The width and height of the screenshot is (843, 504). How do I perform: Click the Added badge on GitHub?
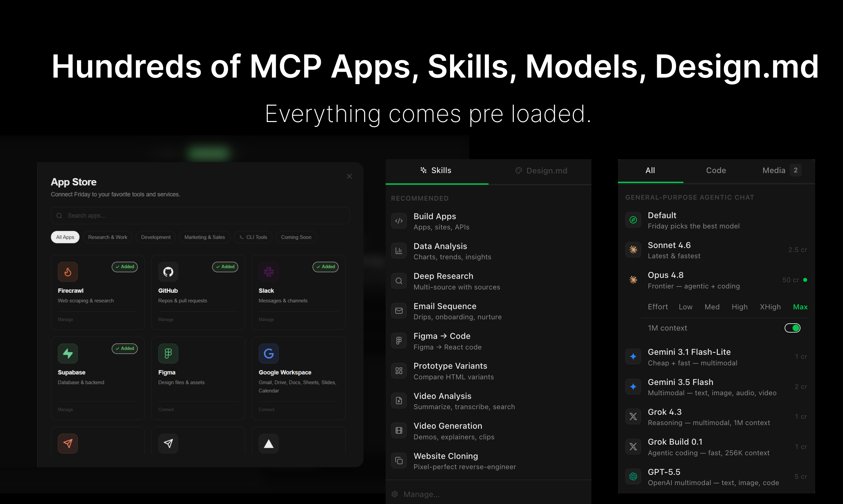[225, 267]
